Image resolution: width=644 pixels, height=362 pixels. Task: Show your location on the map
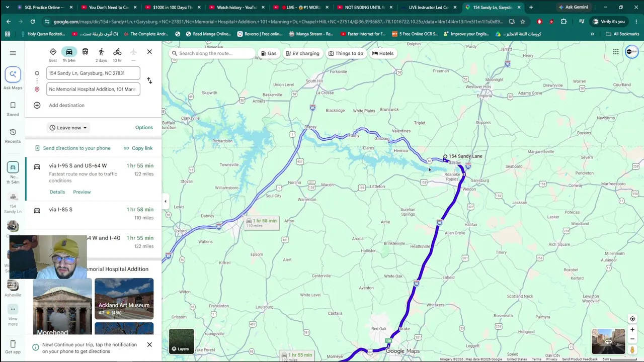632,319
